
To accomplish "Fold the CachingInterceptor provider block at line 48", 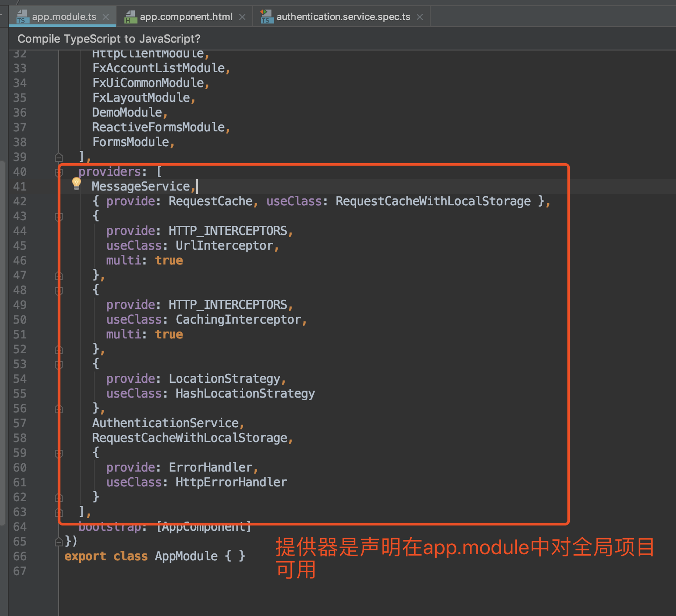I will click(x=59, y=291).
